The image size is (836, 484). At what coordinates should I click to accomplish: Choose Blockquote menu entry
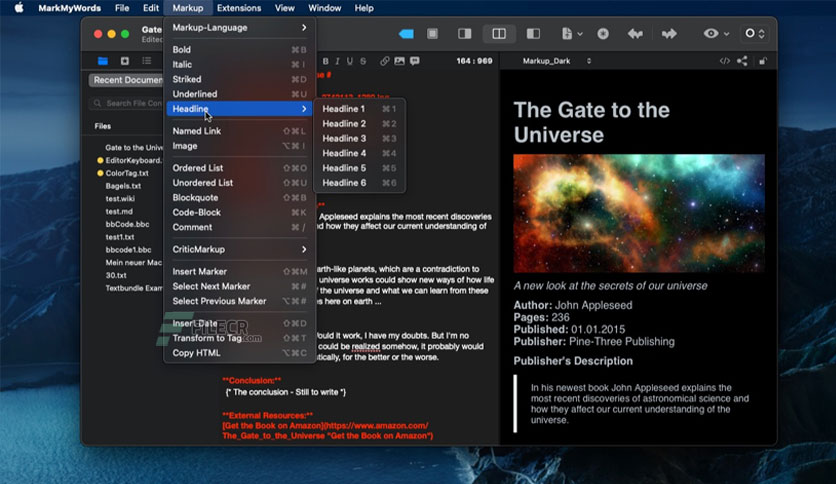coord(239,198)
